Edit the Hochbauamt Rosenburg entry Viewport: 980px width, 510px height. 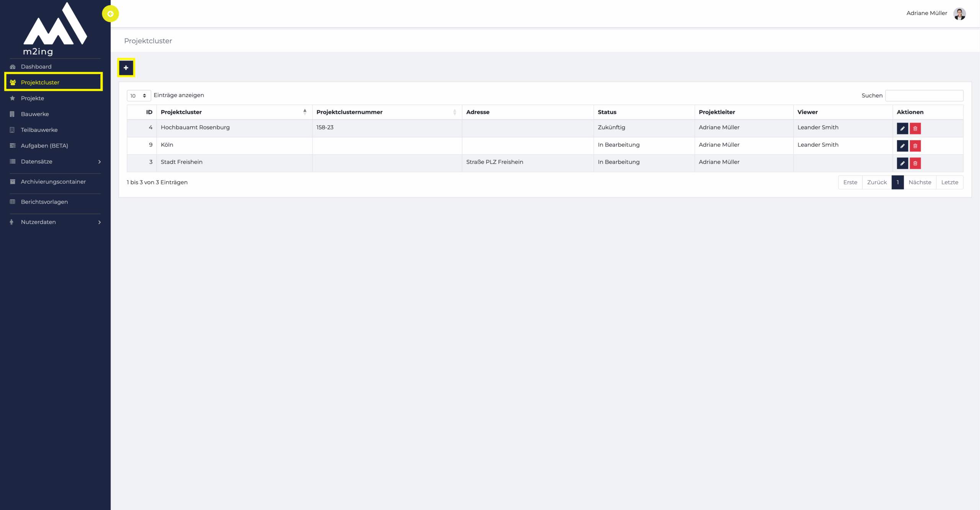[x=902, y=128]
